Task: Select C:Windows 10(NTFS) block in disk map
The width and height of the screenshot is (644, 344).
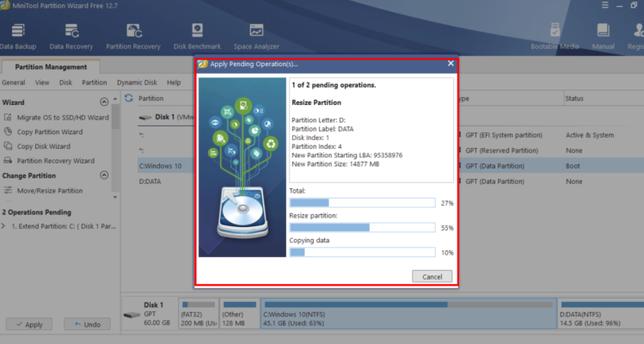Action: pos(408,314)
